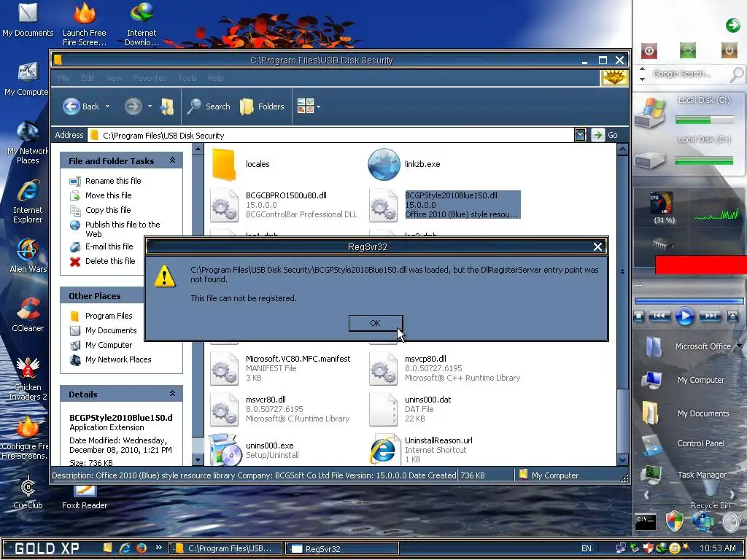Open the Search toolbar button
The height and width of the screenshot is (560, 747).
[x=209, y=106]
